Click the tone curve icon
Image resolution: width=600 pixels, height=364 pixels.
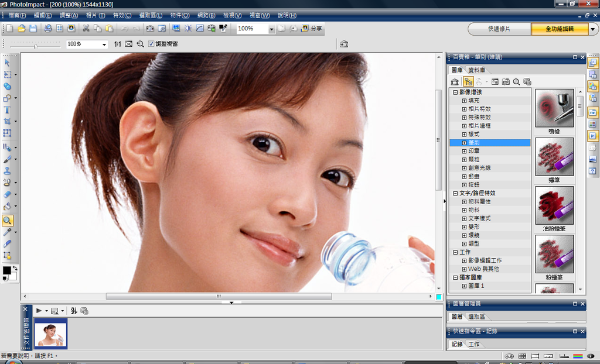(x=200, y=28)
